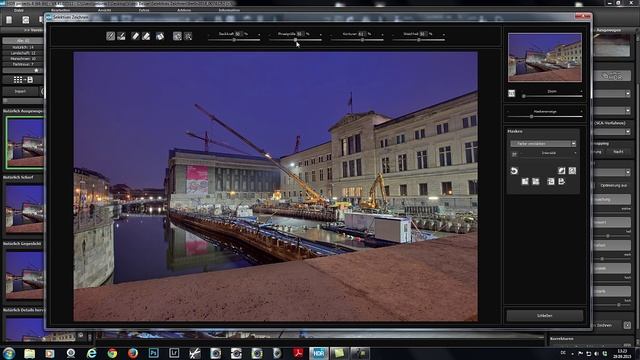Click the first icon in the lower Masken icon row

(x=525, y=181)
